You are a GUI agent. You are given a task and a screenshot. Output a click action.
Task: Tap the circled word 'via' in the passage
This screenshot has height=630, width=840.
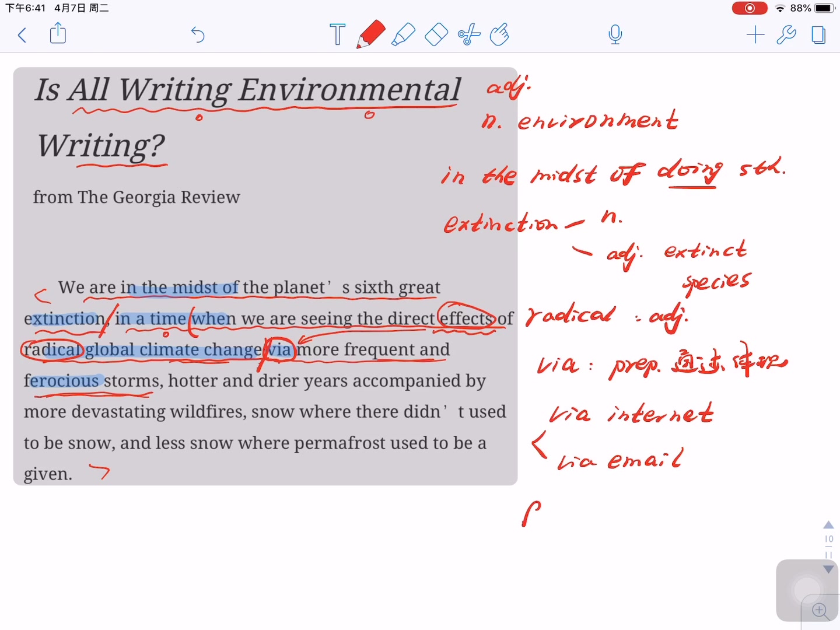[279, 349]
